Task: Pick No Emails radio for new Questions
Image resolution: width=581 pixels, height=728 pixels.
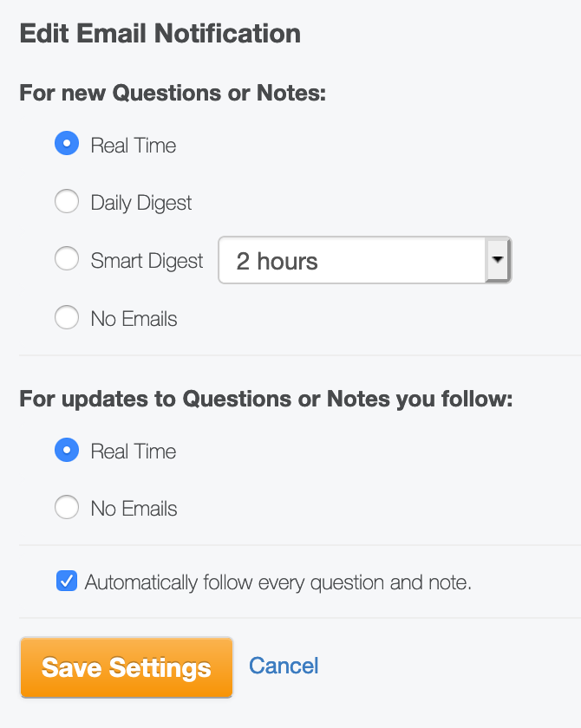Action: [x=67, y=318]
